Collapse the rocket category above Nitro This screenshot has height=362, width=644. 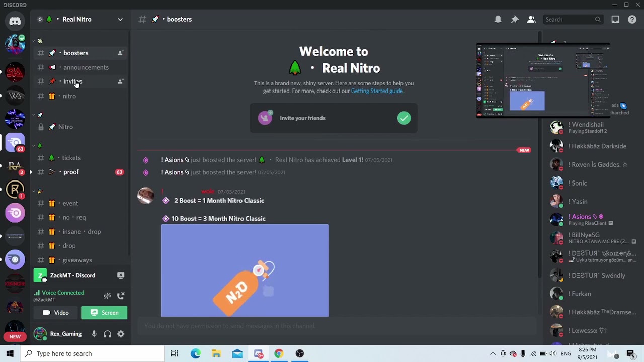click(x=34, y=115)
